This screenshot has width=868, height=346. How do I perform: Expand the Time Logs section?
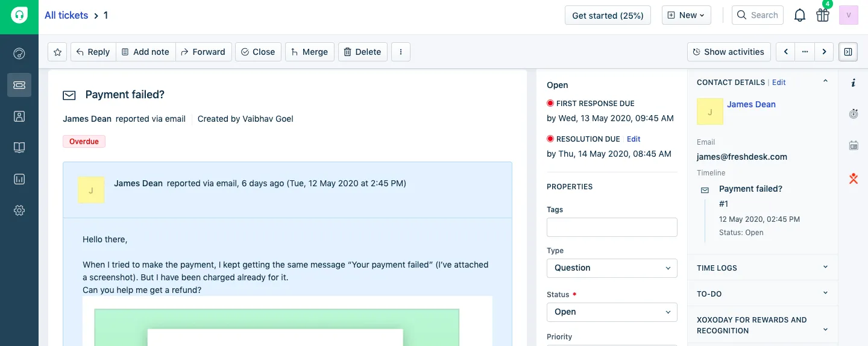tap(763, 268)
